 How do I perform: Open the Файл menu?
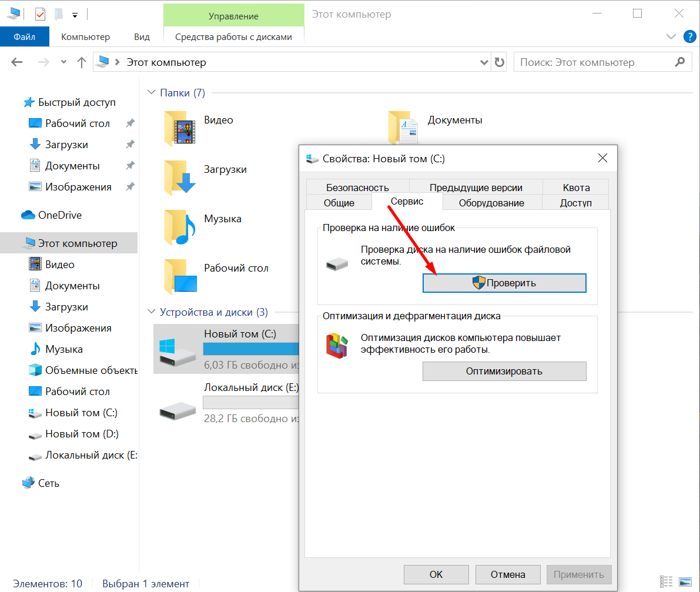(x=25, y=37)
